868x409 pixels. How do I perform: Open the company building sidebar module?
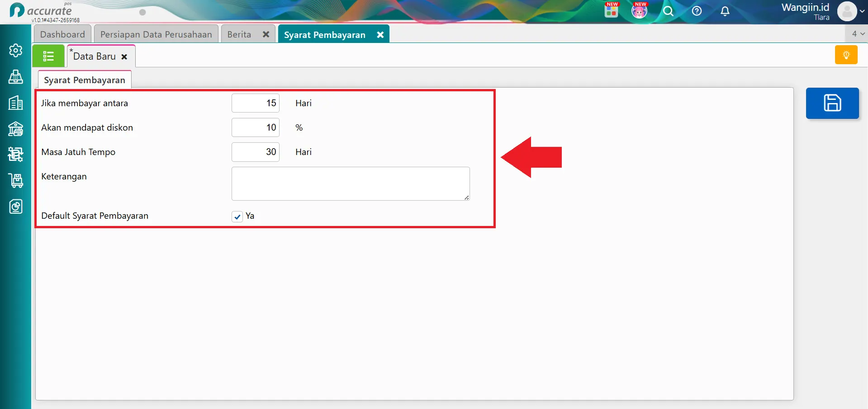[16, 103]
